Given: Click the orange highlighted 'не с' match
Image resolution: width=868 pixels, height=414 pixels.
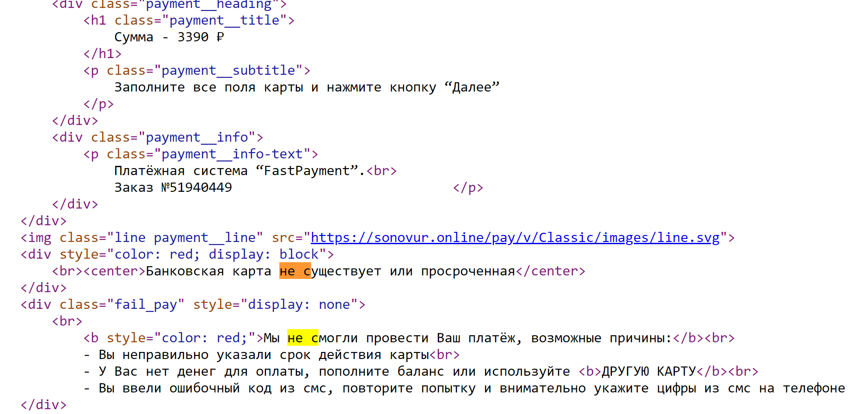Looking at the screenshot, I should [295, 271].
